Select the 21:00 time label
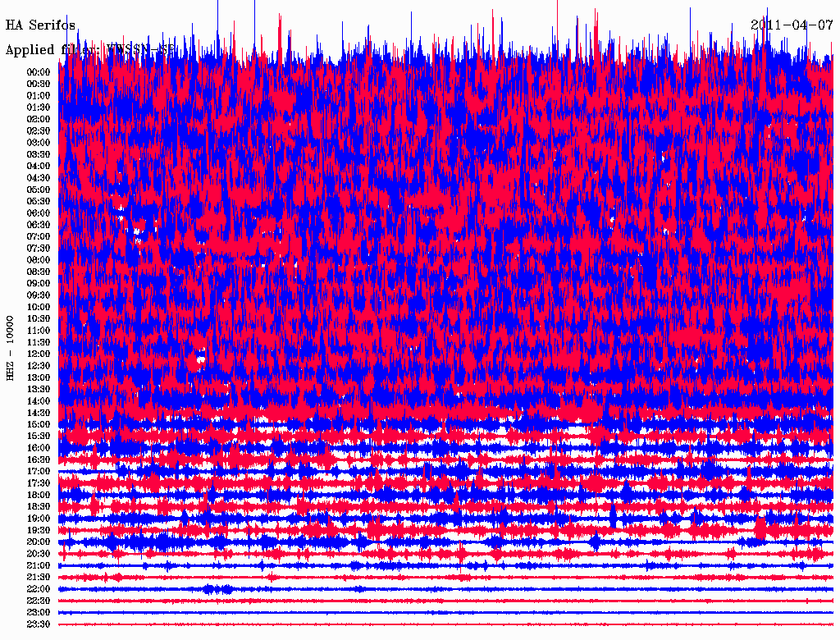This screenshot has width=840, height=640. pos(39,565)
